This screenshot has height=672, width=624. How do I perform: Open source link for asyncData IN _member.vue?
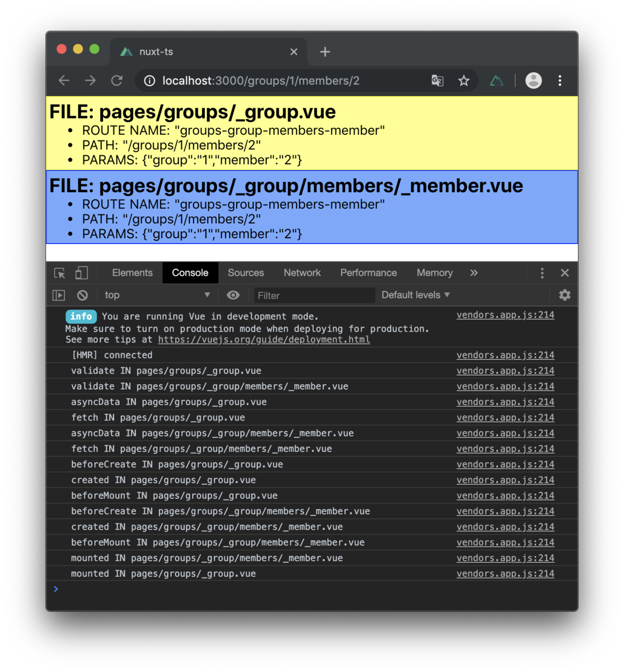pos(505,433)
